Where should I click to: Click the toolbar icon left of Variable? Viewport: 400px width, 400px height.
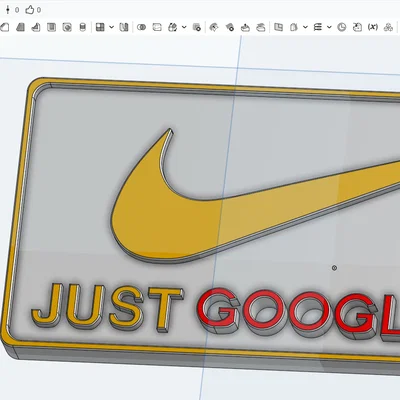(357, 27)
